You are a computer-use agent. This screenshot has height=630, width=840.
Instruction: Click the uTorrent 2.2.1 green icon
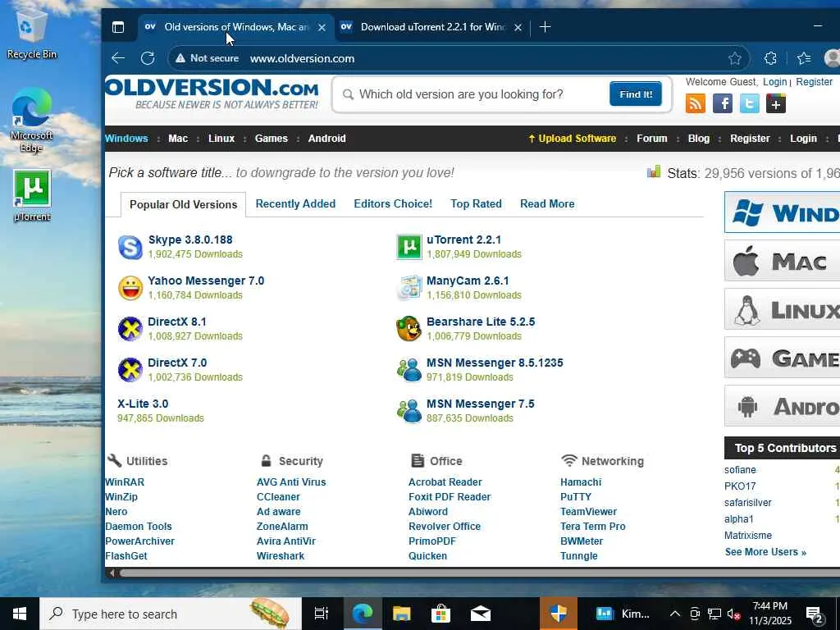(409, 247)
